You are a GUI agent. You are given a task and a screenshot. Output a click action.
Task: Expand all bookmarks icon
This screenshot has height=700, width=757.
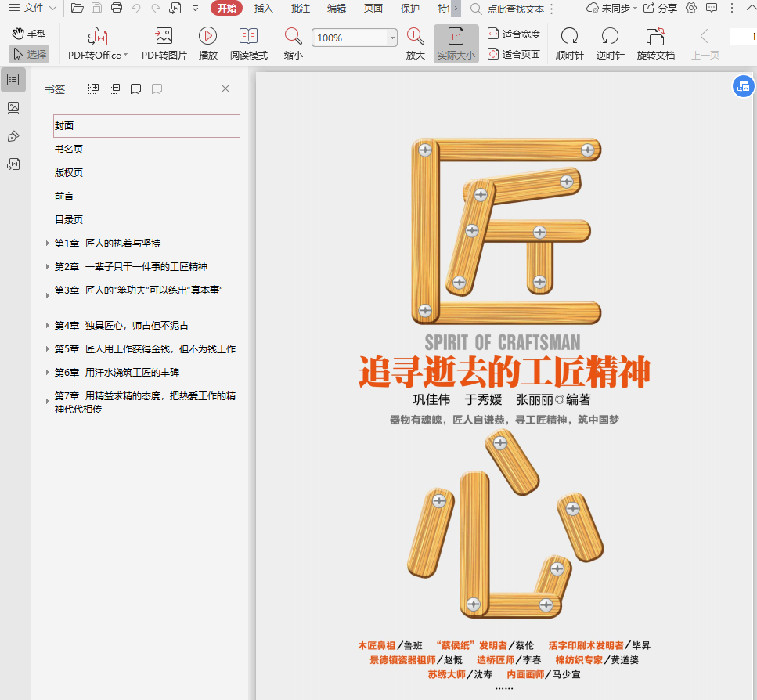click(x=94, y=88)
